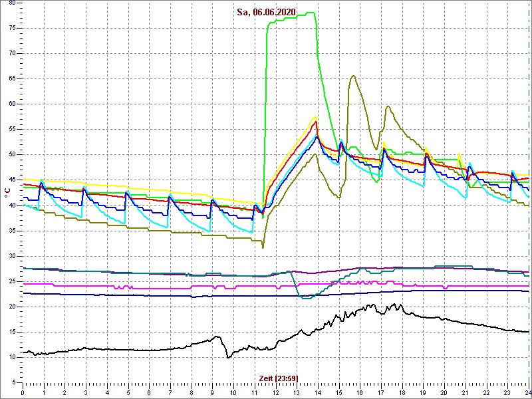532x399 pixels.
Task: Click the hour 1 label on time axis
Action: coord(44,393)
